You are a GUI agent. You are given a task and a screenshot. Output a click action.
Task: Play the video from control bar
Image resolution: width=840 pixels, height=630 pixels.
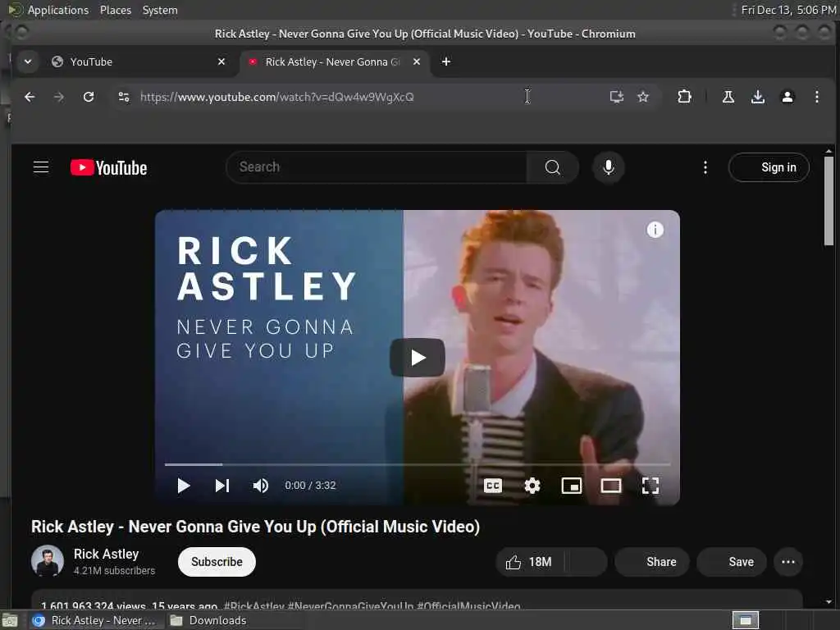183,486
